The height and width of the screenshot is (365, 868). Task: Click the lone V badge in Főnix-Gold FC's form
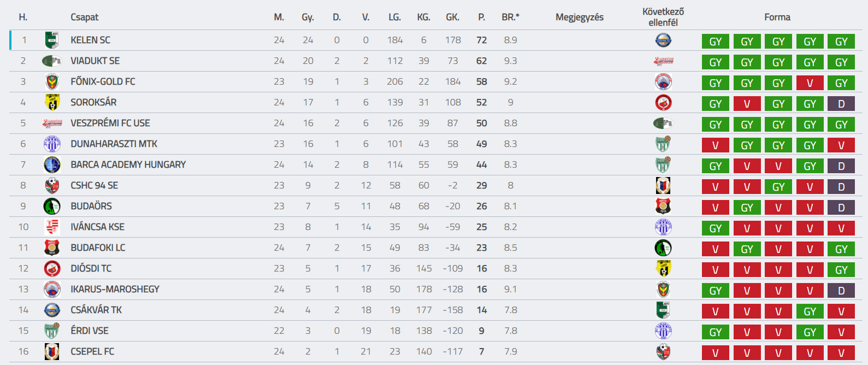pyautogui.click(x=810, y=83)
